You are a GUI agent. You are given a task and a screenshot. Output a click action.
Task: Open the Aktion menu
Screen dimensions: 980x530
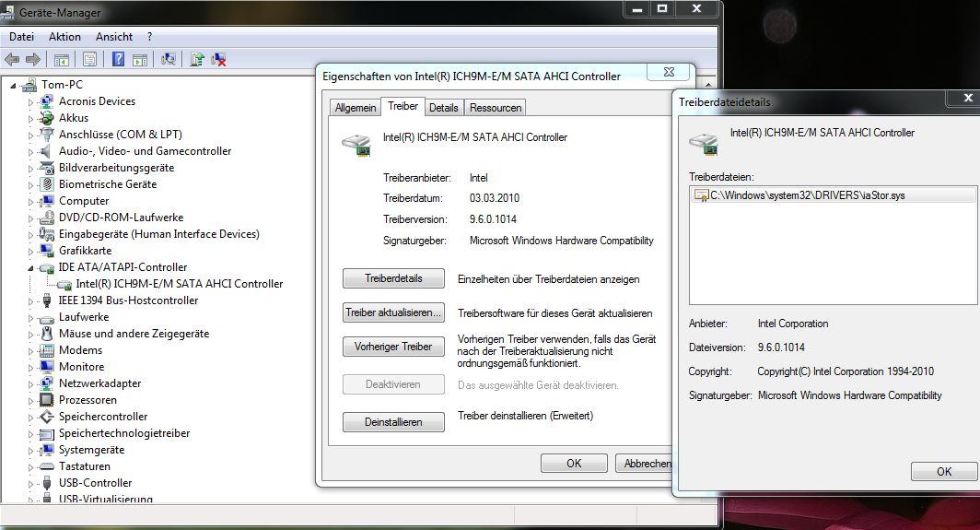pyautogui.click(x=64, y=37)
